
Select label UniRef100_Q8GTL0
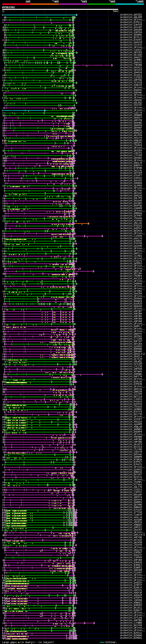click(x=131, y=253)
